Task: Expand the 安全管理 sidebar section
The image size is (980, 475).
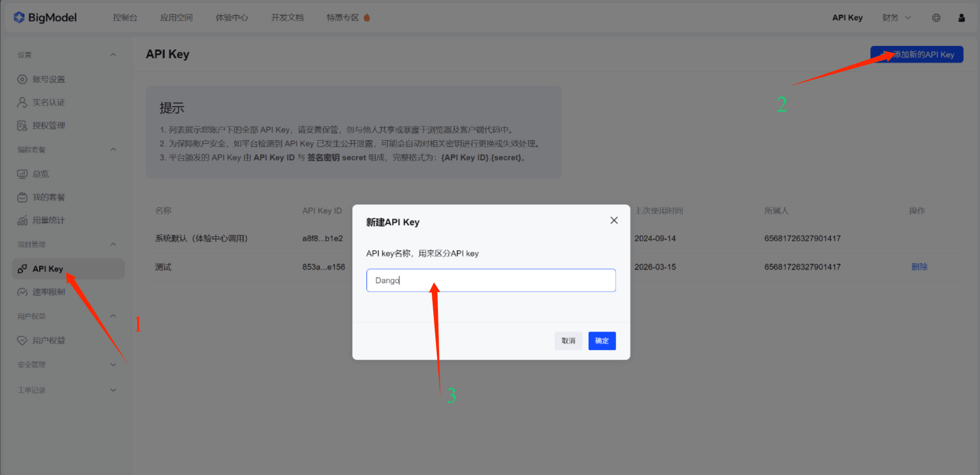Action: (113, 365)
